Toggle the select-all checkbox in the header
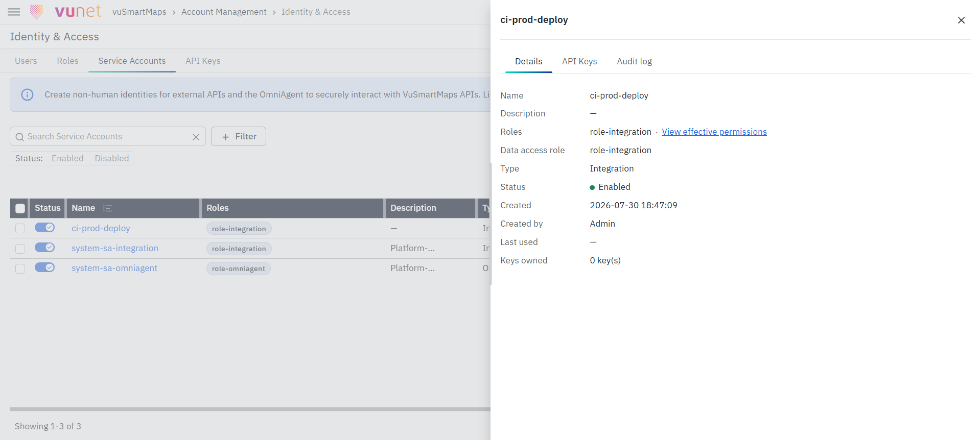 coord(20,208)
